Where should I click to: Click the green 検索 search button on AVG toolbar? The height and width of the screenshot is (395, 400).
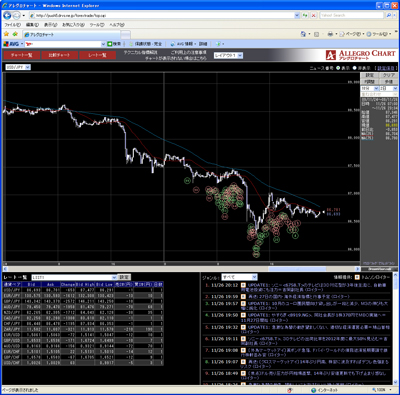[x=114, y=44]
